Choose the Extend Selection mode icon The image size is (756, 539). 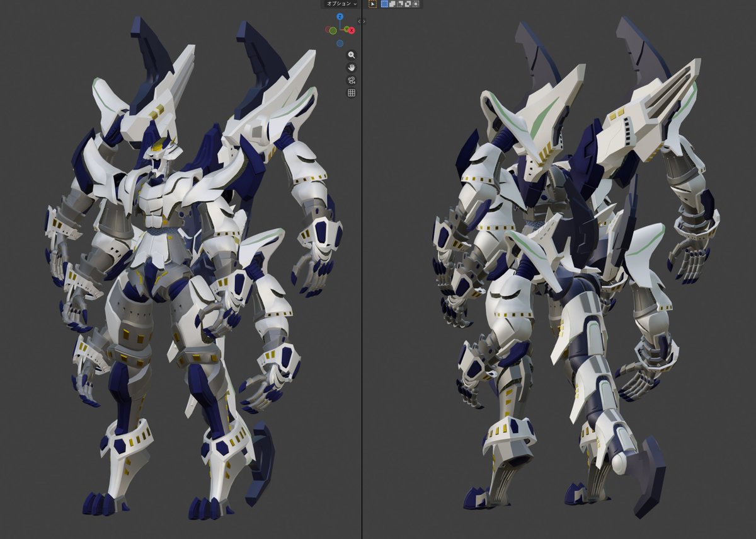point(392,4)
